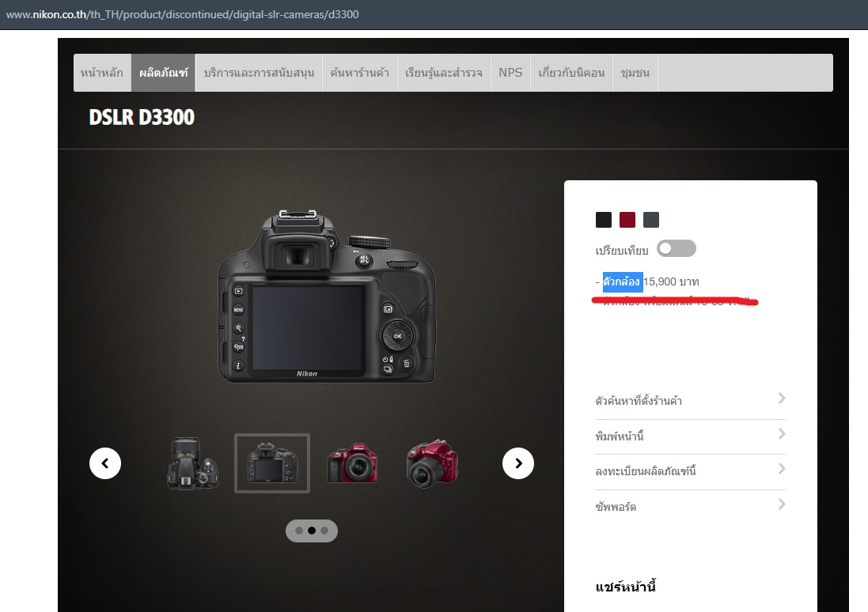Click the right carousel arrow
868x612 pixels.
(x=518, y=463)
